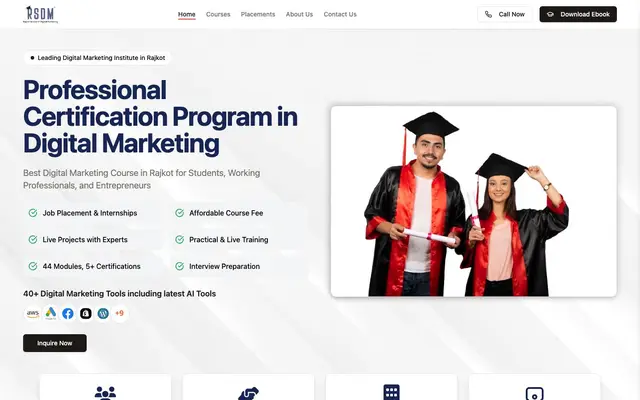Show the +9 more tools badge
Screen dimensions: 640x400
(120, 313)
